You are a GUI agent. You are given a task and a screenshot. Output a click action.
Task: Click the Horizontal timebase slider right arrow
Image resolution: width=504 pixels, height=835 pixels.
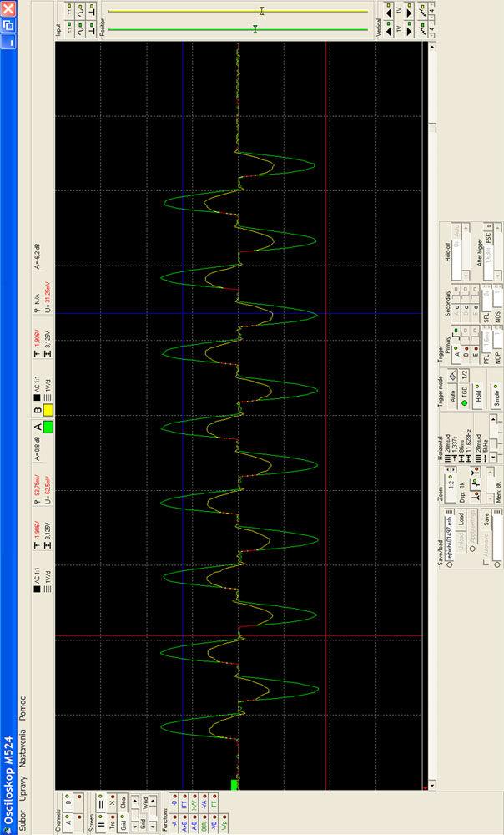pos(493,420)
